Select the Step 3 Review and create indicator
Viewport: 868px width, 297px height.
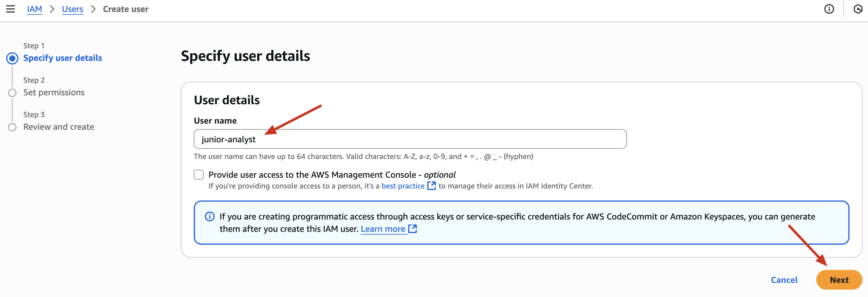coord(13,127)
